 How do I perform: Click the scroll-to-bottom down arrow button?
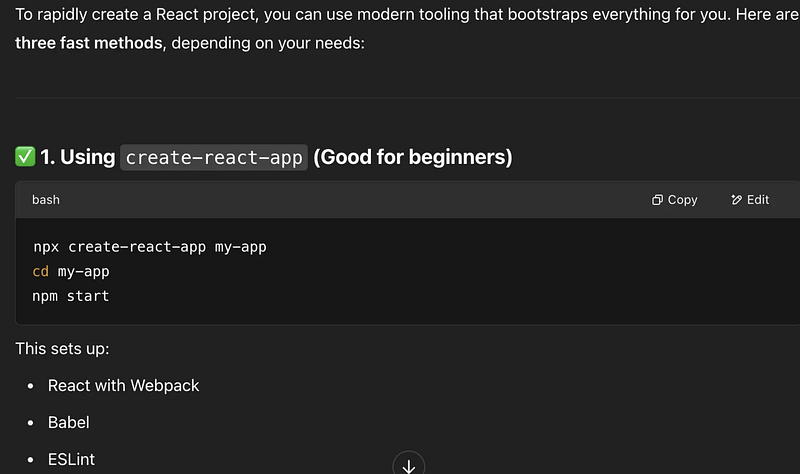[408, 465]
